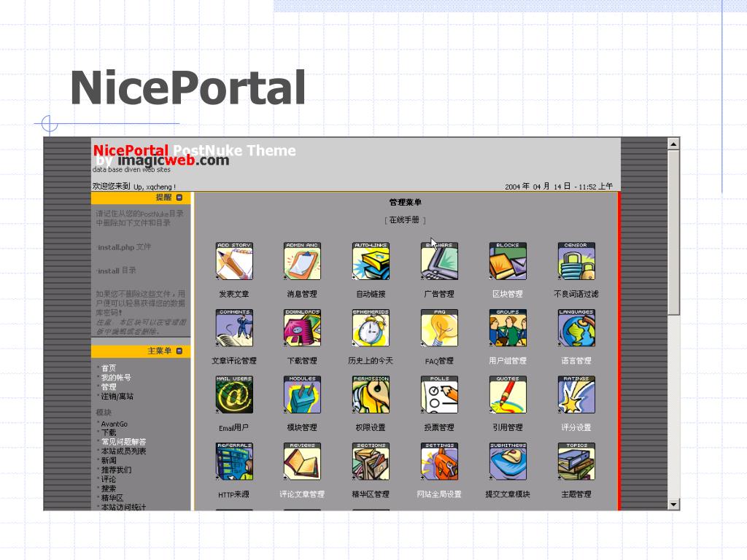Open the Polls checklist icon
This screenshot has width=747, height=560.
click(439, 394)
